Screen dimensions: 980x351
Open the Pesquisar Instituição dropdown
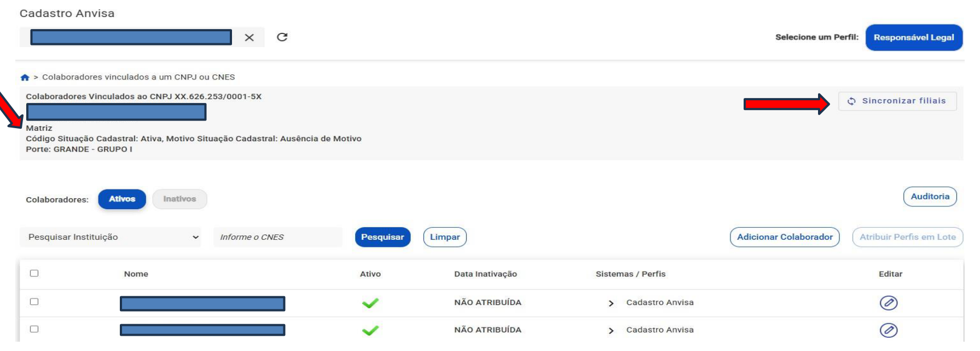pos(111,237)
